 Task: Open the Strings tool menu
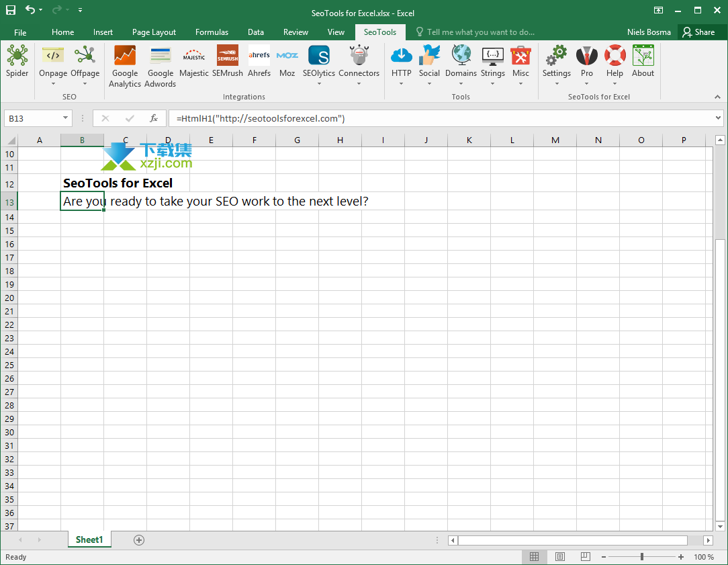pyautogui.click(x=492, y=65)
